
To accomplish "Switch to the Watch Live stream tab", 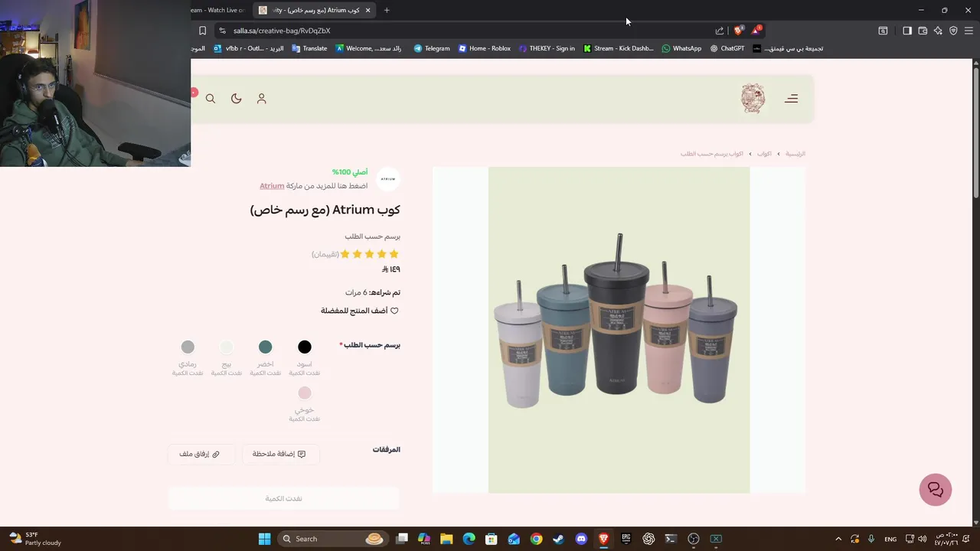I will [x=220, y=10].
